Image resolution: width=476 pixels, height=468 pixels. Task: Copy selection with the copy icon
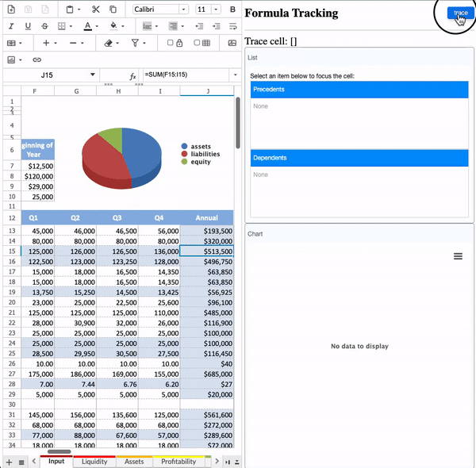pos(113,10)
